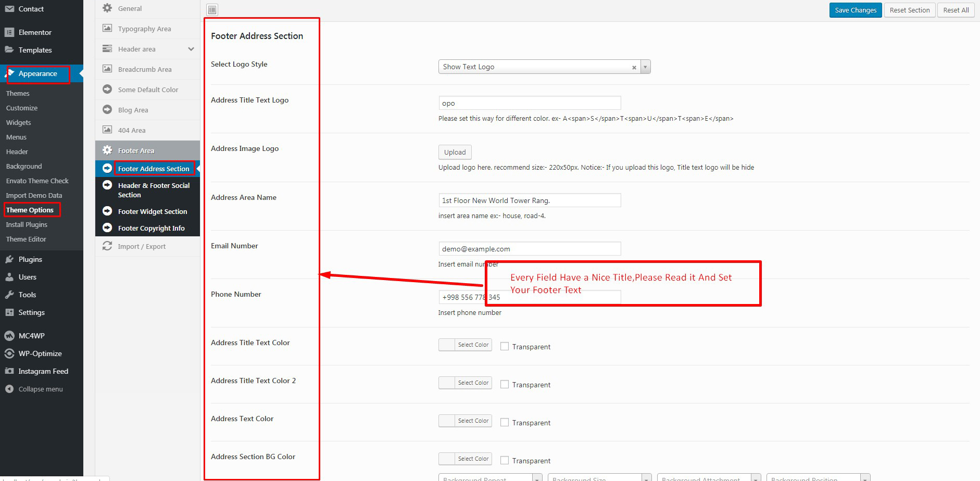Click the Import / Export refresh icon

(107, 246)
